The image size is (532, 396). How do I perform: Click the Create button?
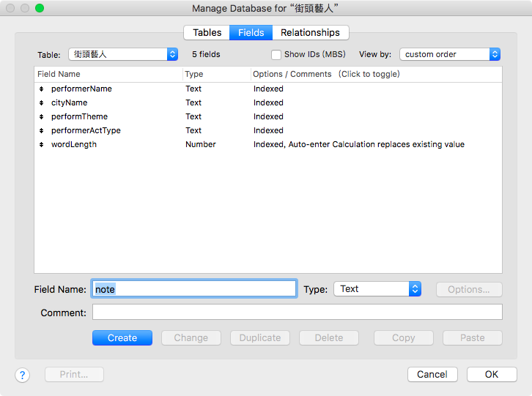(122, 337)
